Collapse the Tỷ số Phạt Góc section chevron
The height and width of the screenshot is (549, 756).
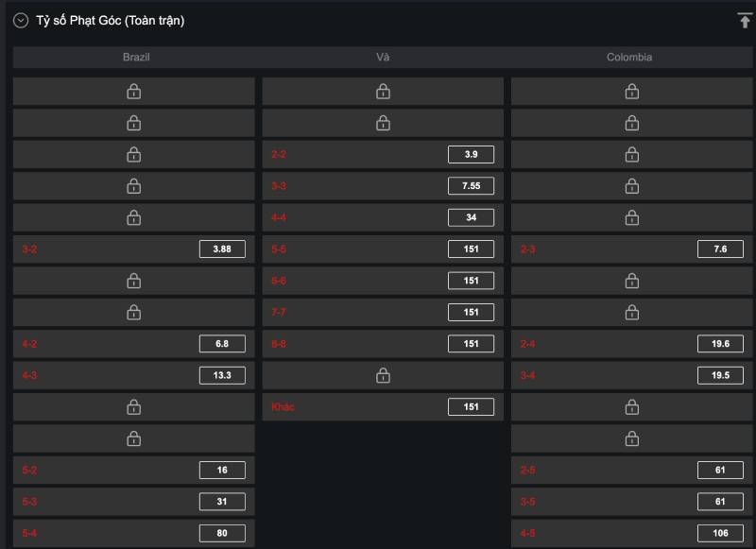coord(20,21)
